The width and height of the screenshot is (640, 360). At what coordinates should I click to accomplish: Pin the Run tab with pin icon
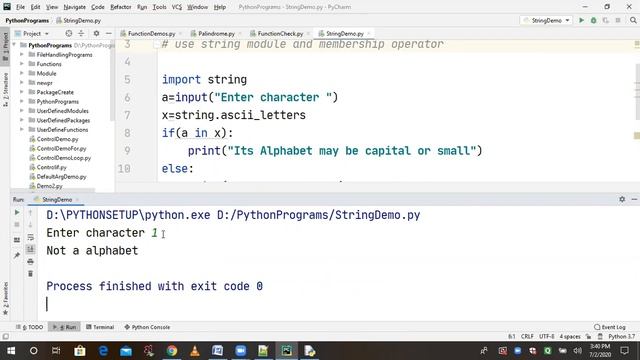pyautogui.click(x=17, y=256)
